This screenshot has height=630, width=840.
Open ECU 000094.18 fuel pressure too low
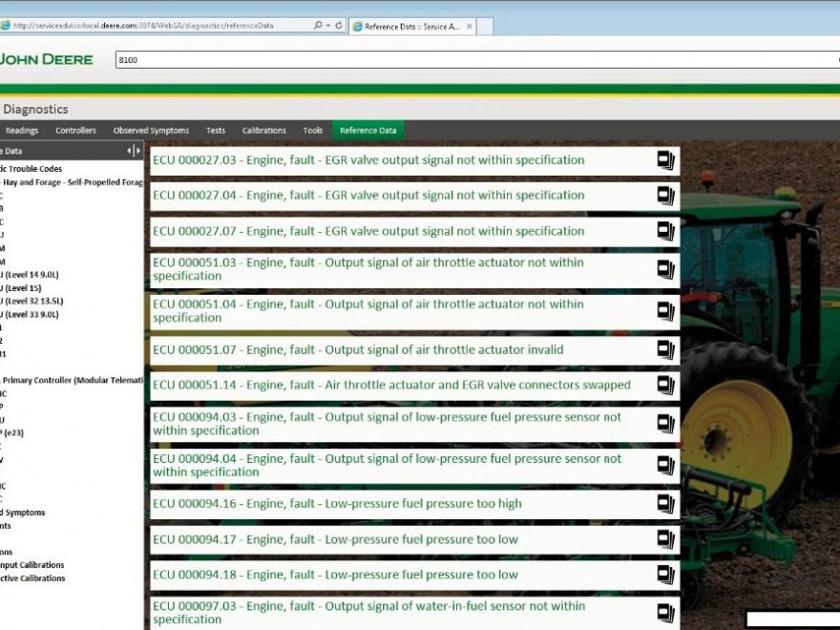tap(335, 575)
